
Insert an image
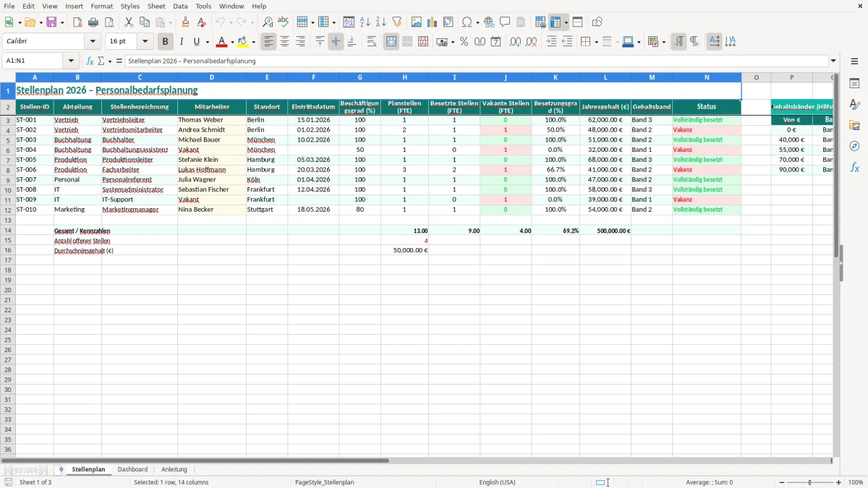(417, 22)
